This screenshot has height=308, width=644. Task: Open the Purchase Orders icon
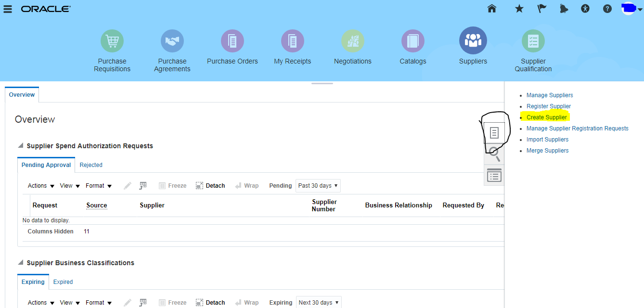coord(232,40)
